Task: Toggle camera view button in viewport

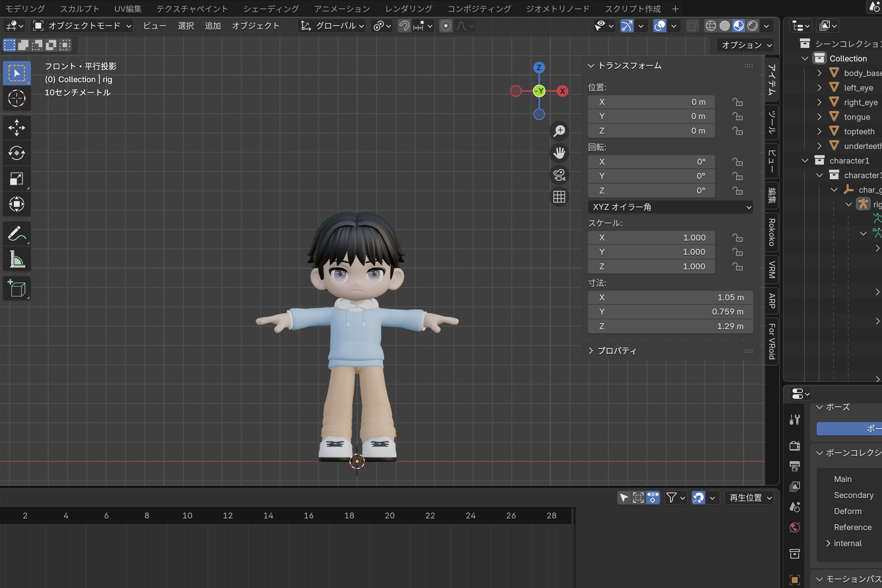Action: [559, 175]
